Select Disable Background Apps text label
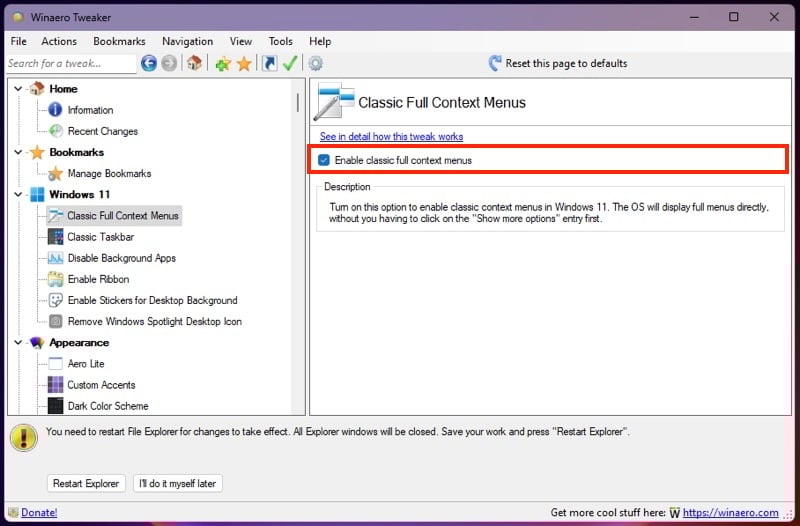Screen dimensions: 800x526 click(x=121, y=258)
